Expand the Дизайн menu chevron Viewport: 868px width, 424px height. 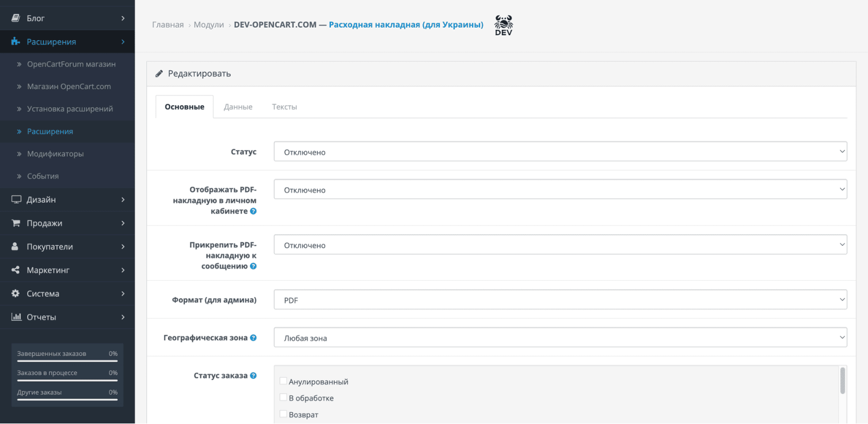[123, 200]
